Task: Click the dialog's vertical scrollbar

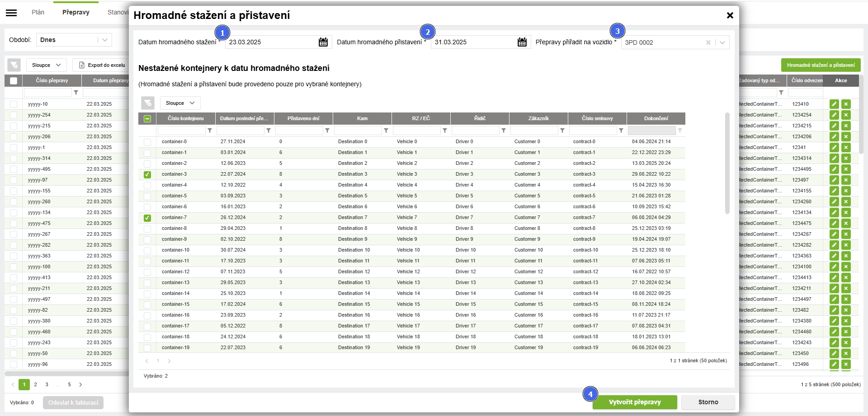Action: pyautogui.click(x=727, y=163)
